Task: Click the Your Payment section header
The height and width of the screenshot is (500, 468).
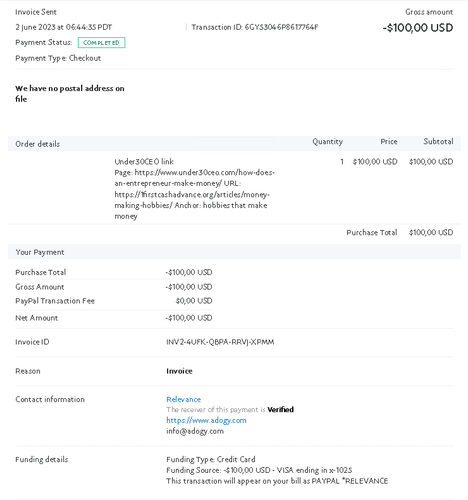Action: point(40,252)
